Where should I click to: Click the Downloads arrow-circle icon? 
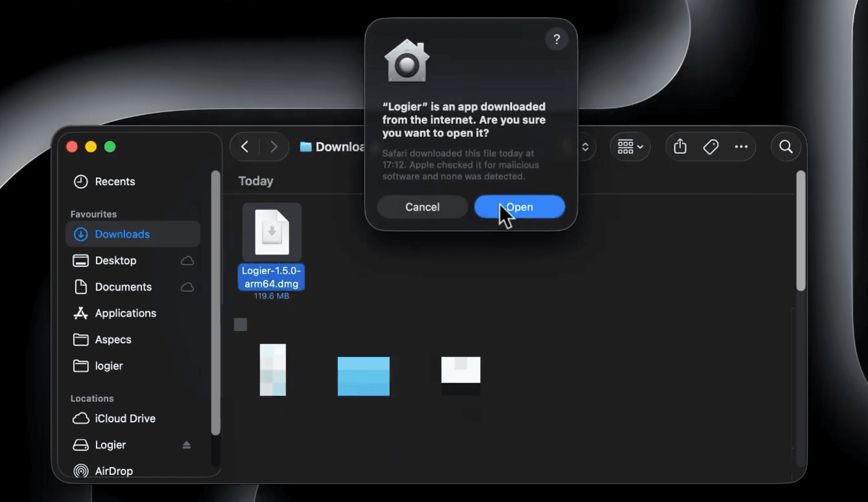80,234
